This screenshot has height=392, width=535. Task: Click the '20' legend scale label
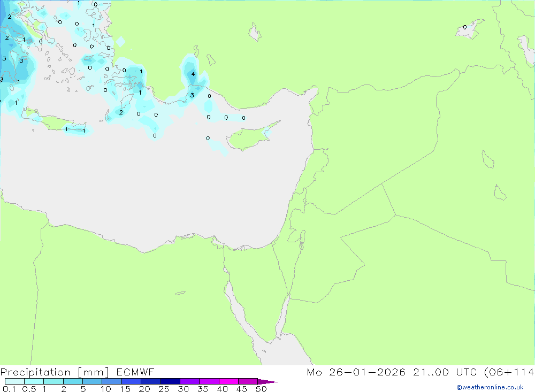pyautogui.click(x=144, y=389)
